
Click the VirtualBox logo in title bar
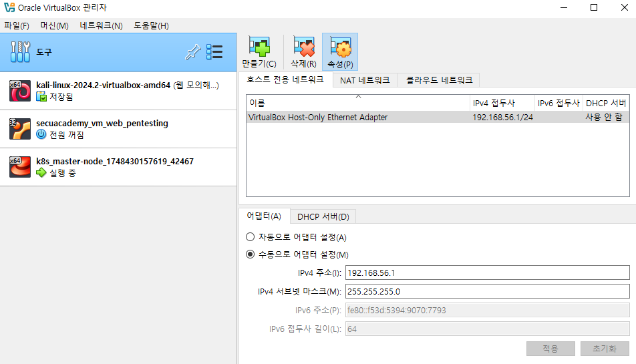click(x=9, y=7)
